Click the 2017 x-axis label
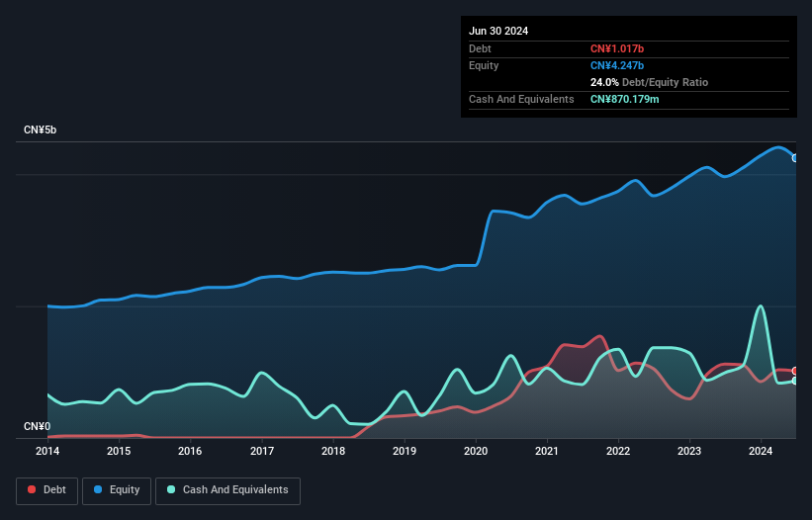 (x=262, y=452)
